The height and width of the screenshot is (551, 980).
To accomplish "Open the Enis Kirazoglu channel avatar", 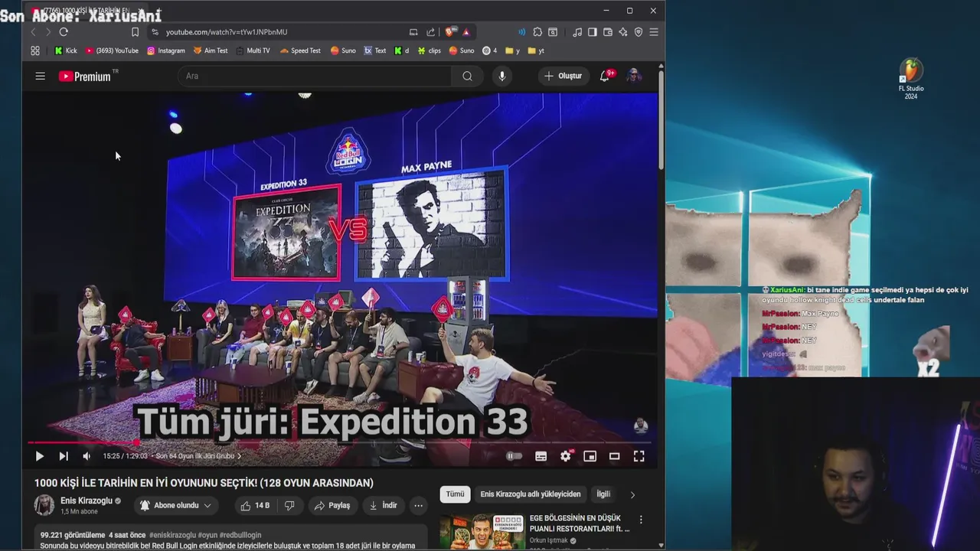I will pos(44,505).
